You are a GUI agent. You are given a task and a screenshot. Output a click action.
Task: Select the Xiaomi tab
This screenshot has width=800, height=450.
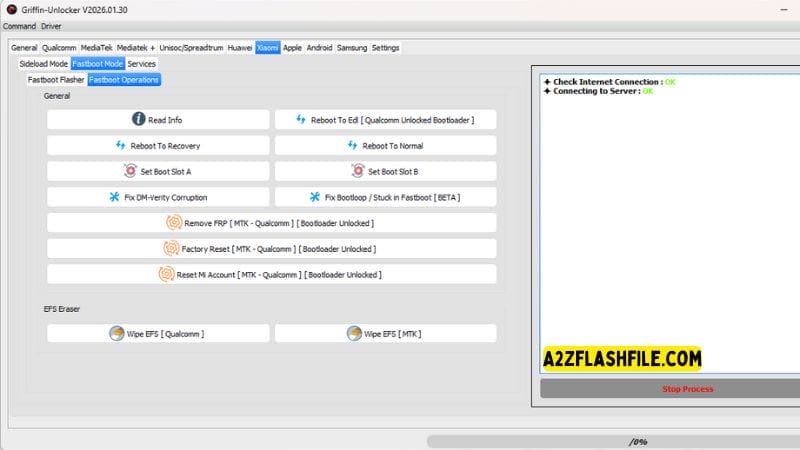tap(268, 47)
